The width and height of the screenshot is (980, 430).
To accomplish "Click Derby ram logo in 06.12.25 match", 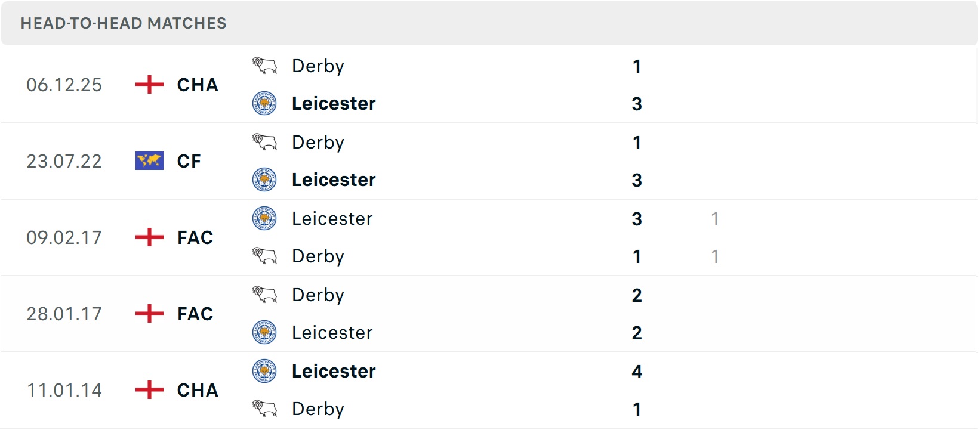I will tap(264, 66).
